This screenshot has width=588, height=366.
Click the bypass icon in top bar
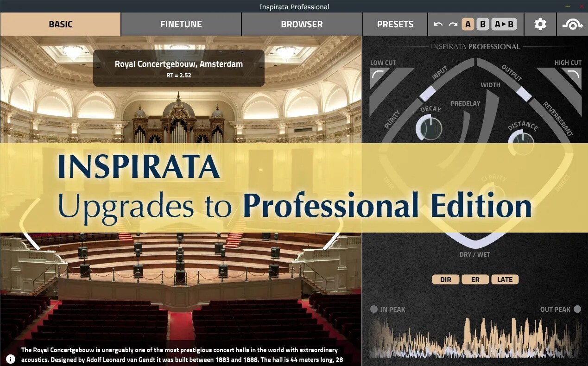(573, 24)
